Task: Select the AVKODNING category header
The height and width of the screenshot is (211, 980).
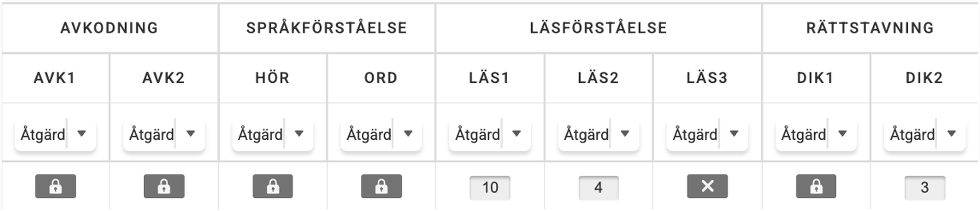Action: (x=109, y=28)
